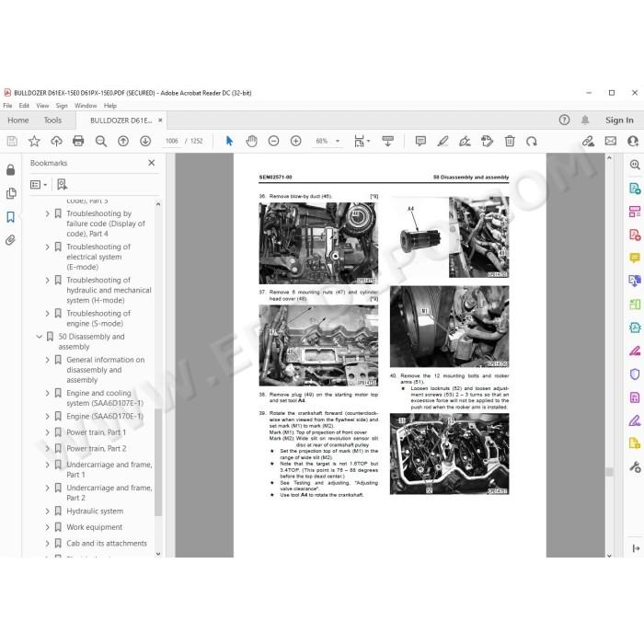Open Undercarriage and frame, Part 2 bookmark
The image size is (644, 644).
109,493
